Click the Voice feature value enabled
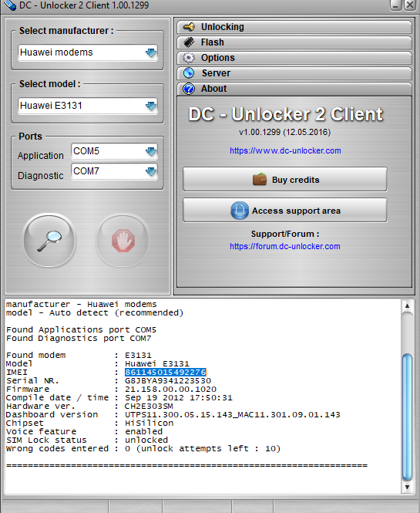 [x=144, y=431]
